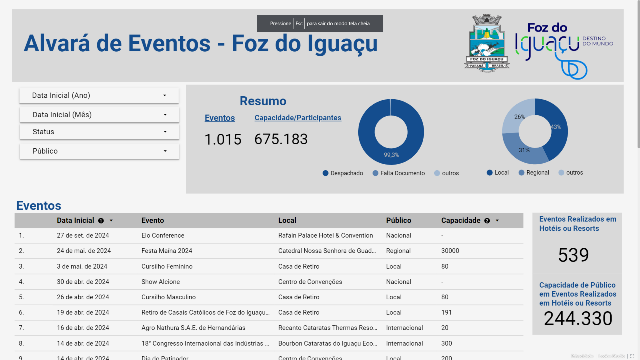
Task: Click the 1.015 events total value
Action: click(223, 140)
